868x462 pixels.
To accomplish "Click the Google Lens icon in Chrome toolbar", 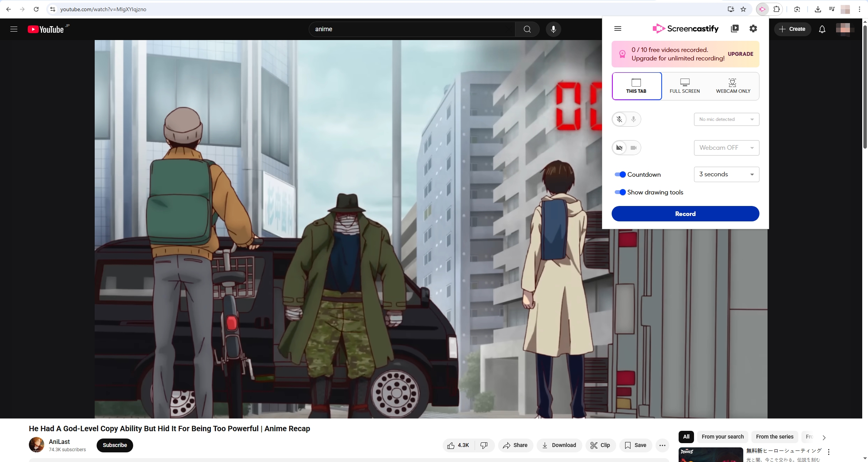I will coord(797,9).
